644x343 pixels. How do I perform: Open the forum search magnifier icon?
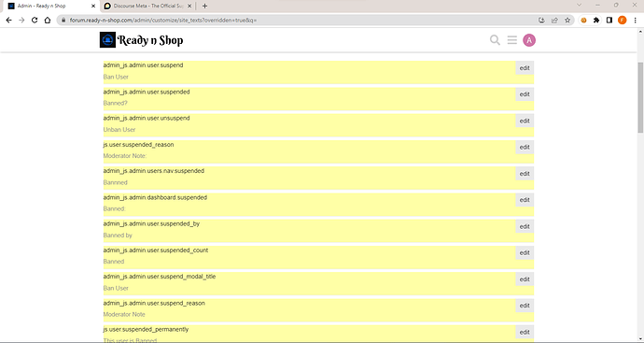point(495,40)
